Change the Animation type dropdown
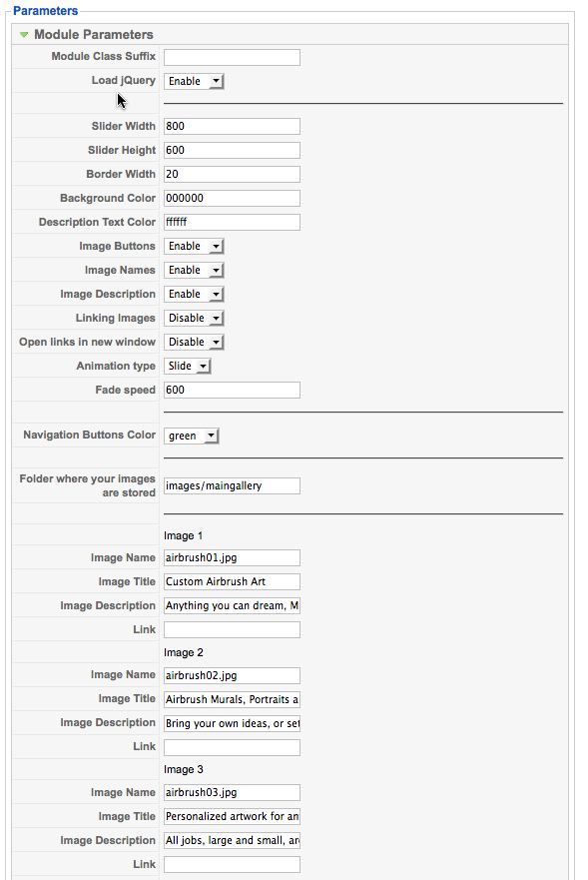The width and height of the screenshot is (588, 880). click(188, 367)
